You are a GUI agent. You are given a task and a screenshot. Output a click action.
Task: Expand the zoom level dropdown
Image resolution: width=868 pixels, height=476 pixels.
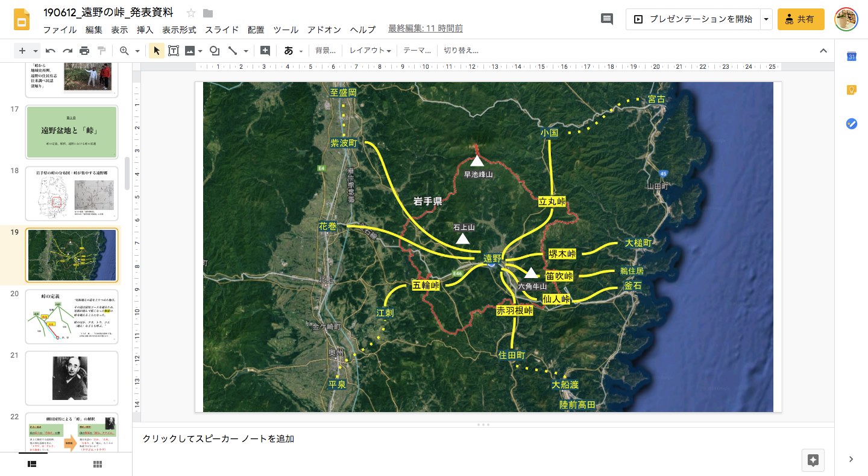(x=137, y=51)
